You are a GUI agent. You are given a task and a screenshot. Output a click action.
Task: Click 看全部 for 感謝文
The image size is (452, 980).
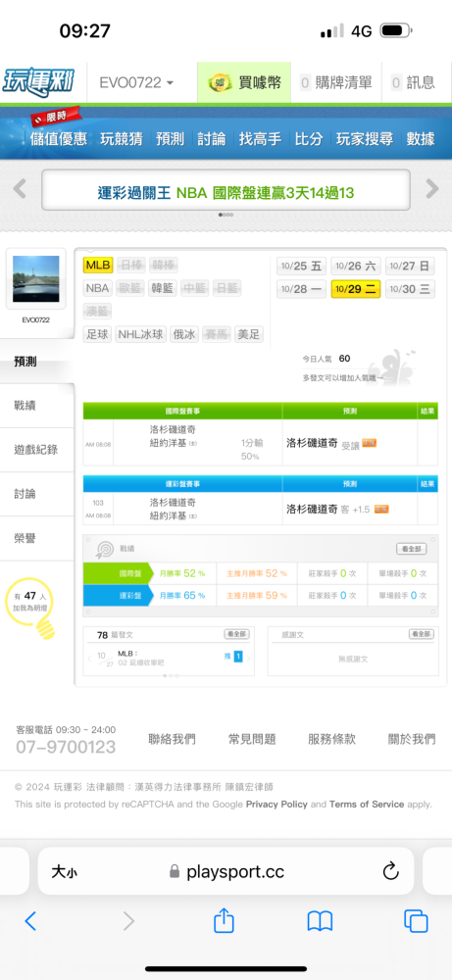(422, 634)
